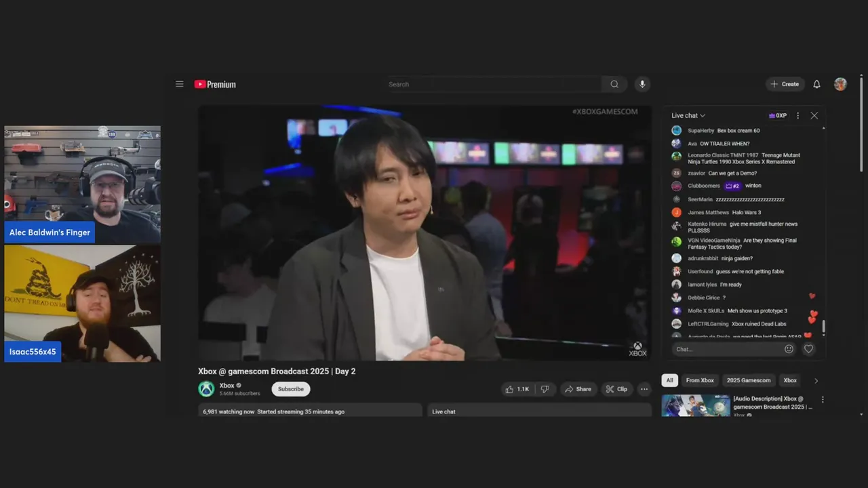Click VGN VideoGameNinja's chat avatar
This screenshot has height=488, width=868.
[x=676, y=241]
